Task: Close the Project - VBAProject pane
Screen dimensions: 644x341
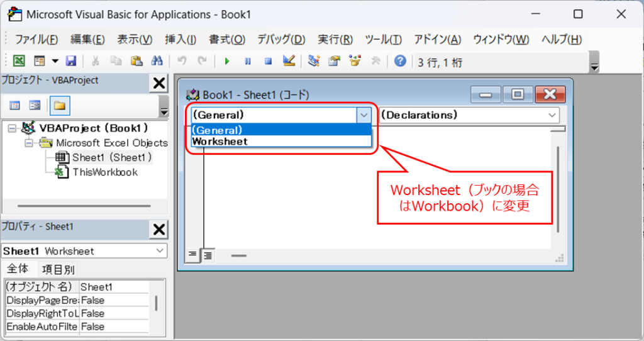Action: coord(159,84)
